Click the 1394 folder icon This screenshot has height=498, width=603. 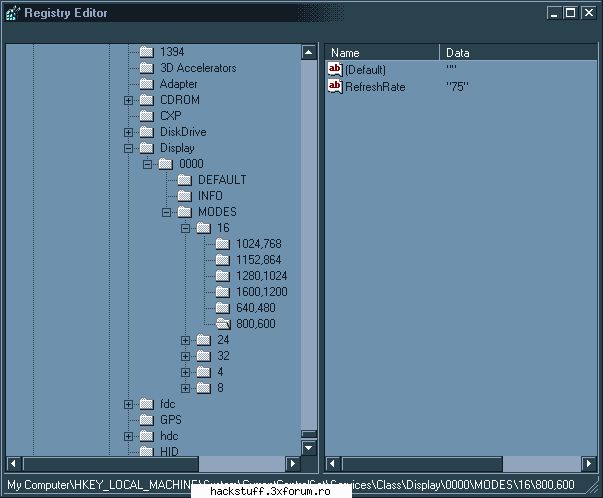coord(147,52)
